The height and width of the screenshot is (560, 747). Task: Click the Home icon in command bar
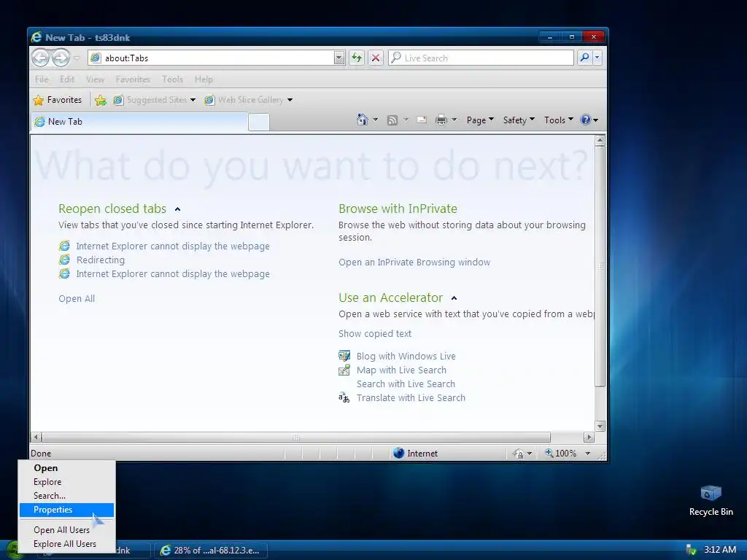coord(362,120)
